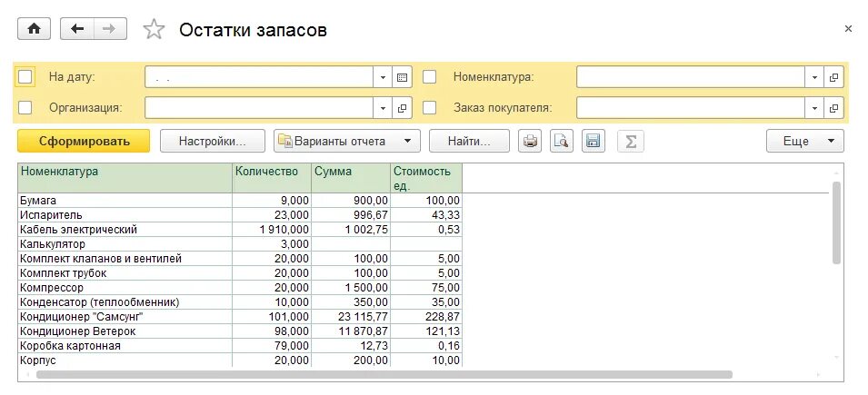
Task: Select Конденсатор (теплообменник) cell
Action: click(125, 302)
